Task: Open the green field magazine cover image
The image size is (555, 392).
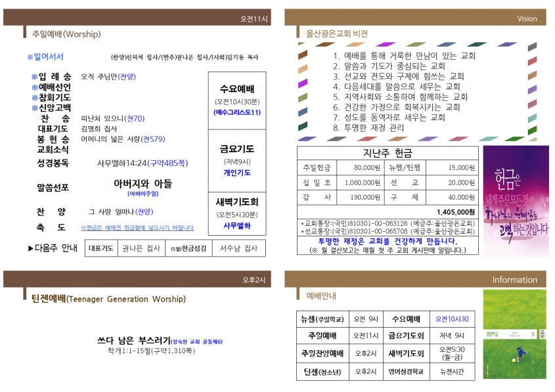Action: pos(514,334)
